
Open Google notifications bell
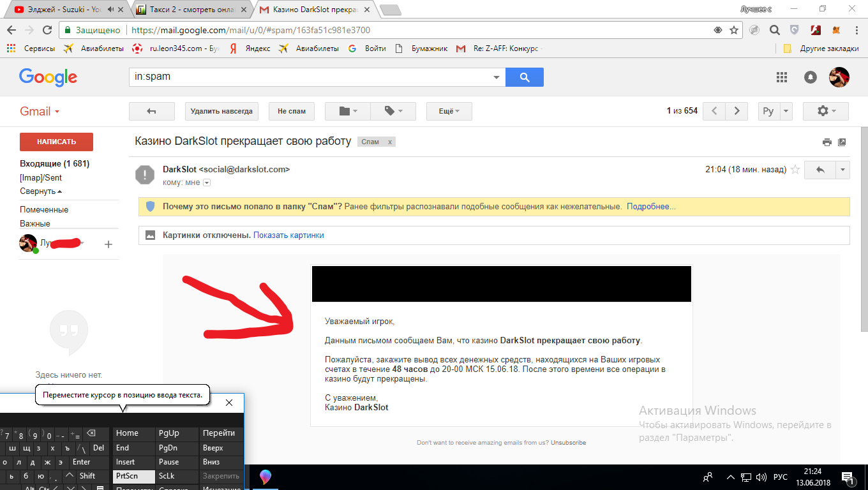click(x=811, y=77)
